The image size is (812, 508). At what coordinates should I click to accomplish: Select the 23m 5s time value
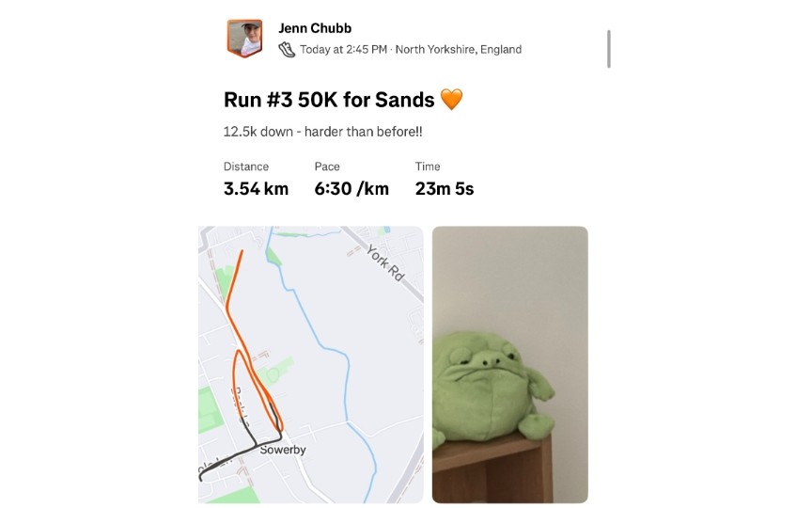pos(444,188)
